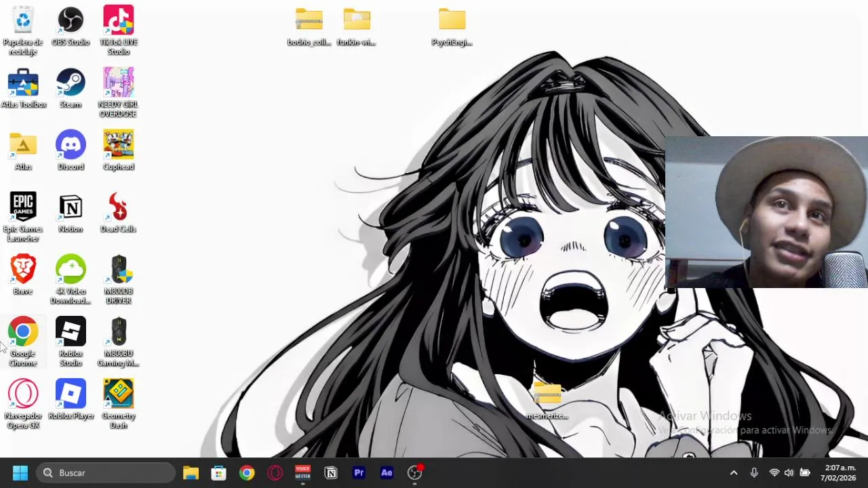Open File Explorer from the taskbar

pyautogui.click(x=191, y=472)
